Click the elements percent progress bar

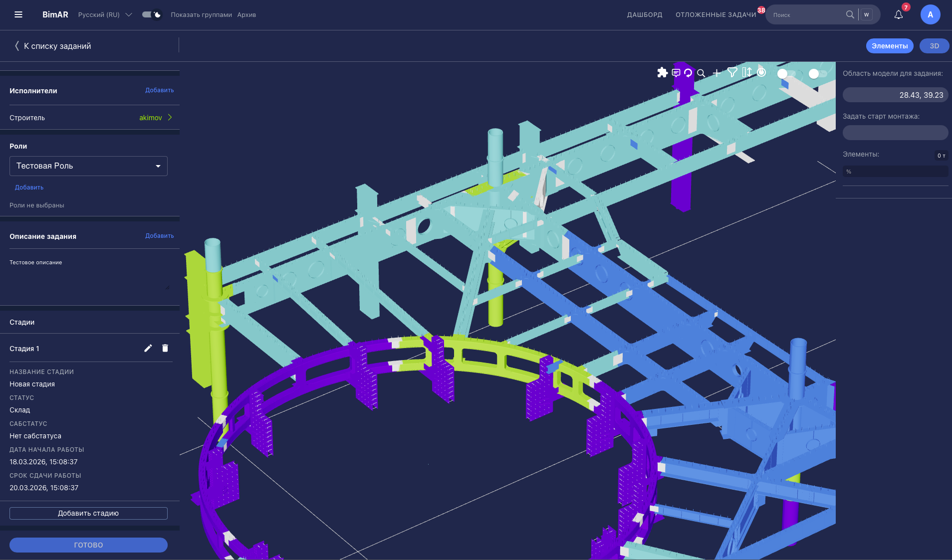click(895, 172)
